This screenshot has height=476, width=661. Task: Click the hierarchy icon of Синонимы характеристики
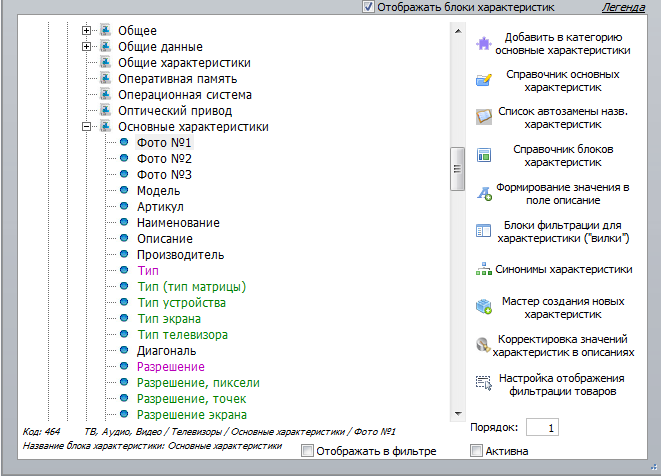pyautogui.click(x=484, y=269)
